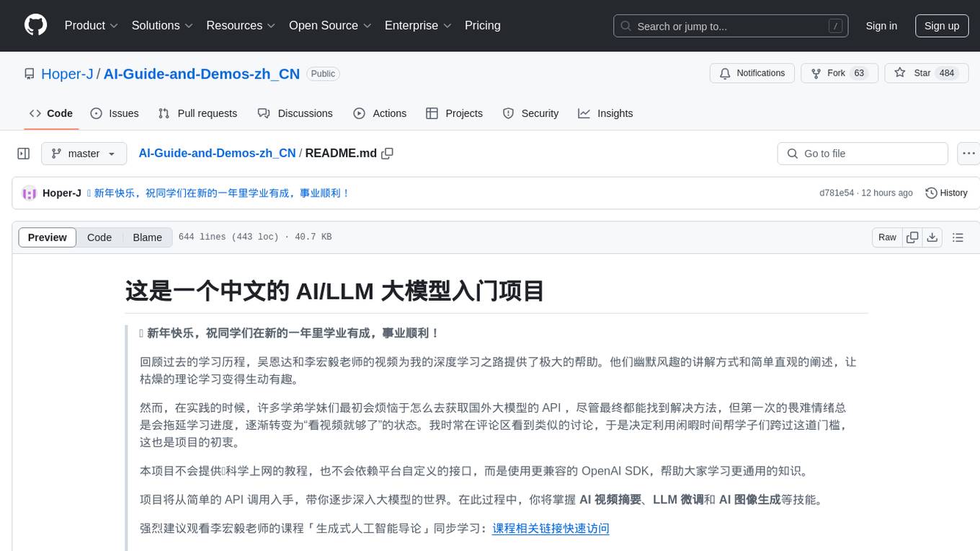
Task: Open the master branch dropdown
Action: pyautogui.click(x=84, y=154)
